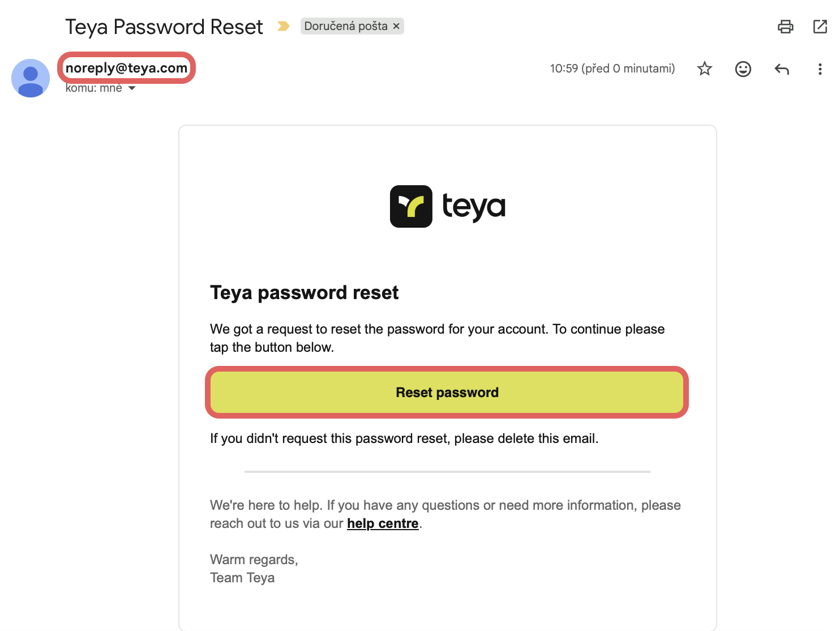Print this email
840x631 pixels.
pos(785,27)
